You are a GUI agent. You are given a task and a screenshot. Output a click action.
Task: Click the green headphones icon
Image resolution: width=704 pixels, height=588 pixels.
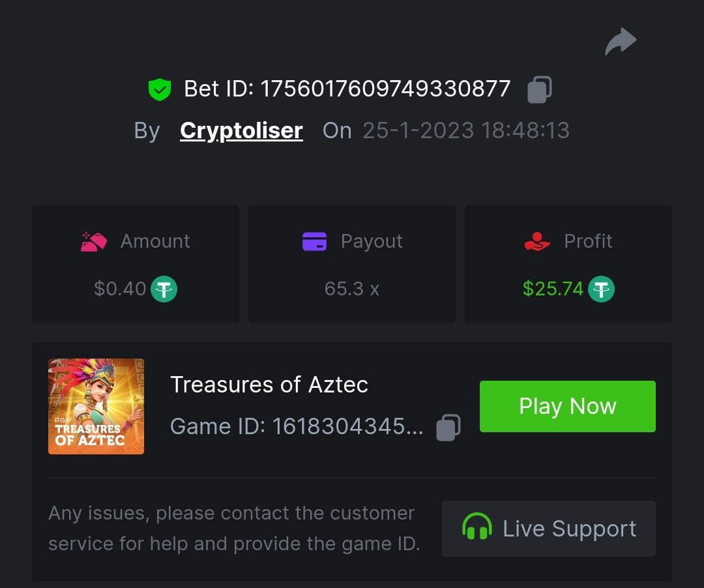click(477, 527)
